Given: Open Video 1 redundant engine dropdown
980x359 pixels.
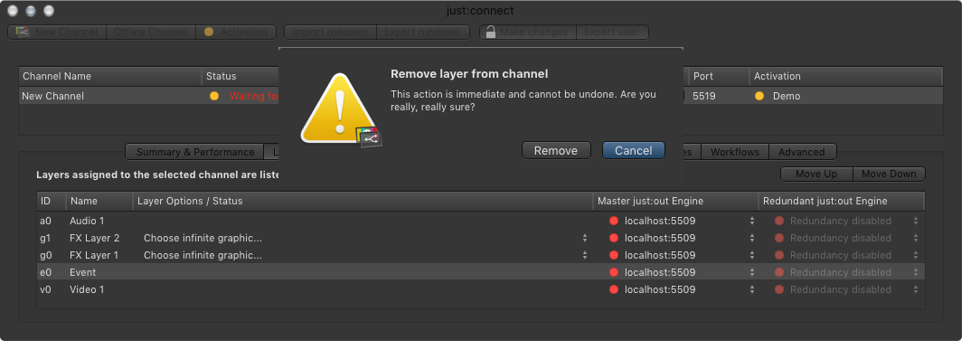Looking at the screenshot, I should point(916,289).
